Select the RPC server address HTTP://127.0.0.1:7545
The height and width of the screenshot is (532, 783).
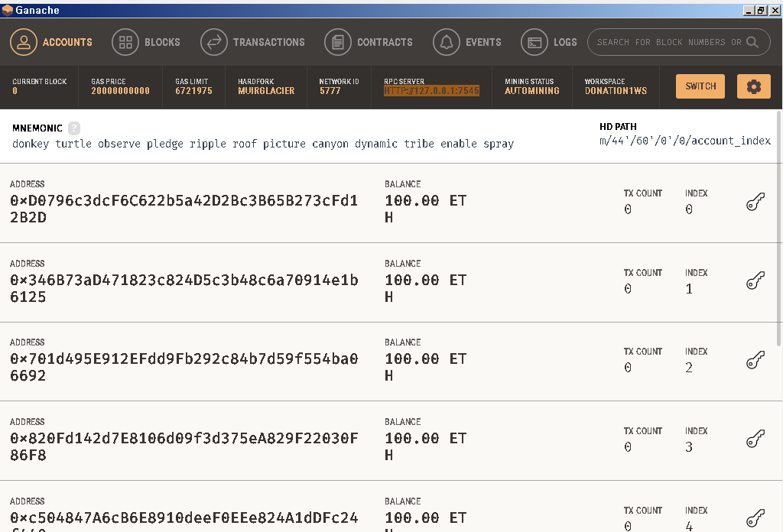tap(431, 91)
